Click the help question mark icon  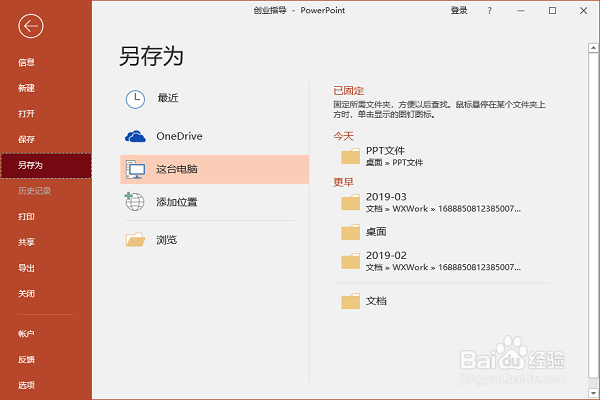[x=489, y=11]
